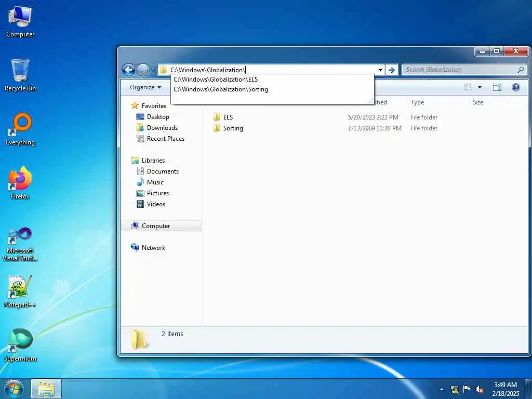The image size is (532, 399).
Task: Sort by the Type column header
Action: click(x=417, y=102)
